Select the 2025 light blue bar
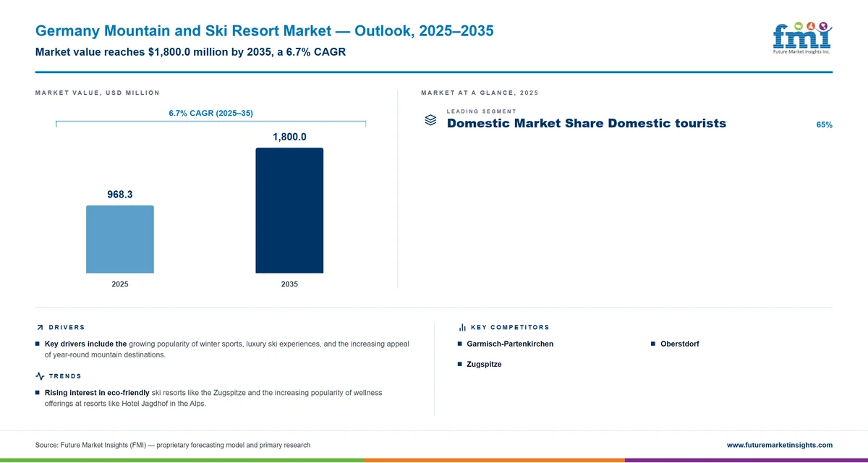This screenshot has height=463, width=868. (x=120, y=239)
